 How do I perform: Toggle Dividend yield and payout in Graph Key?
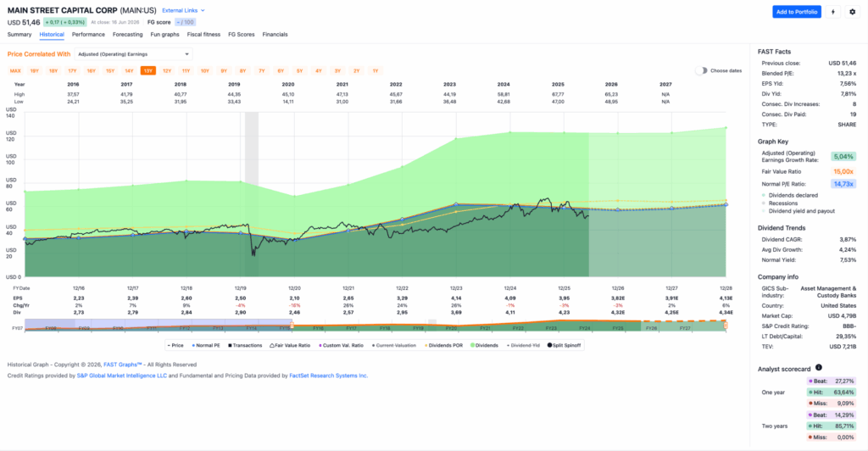pos(798,211)
